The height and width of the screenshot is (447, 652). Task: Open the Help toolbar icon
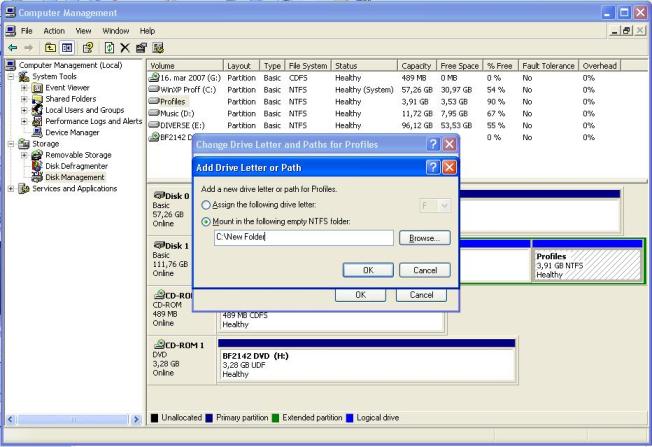[88, 48]
